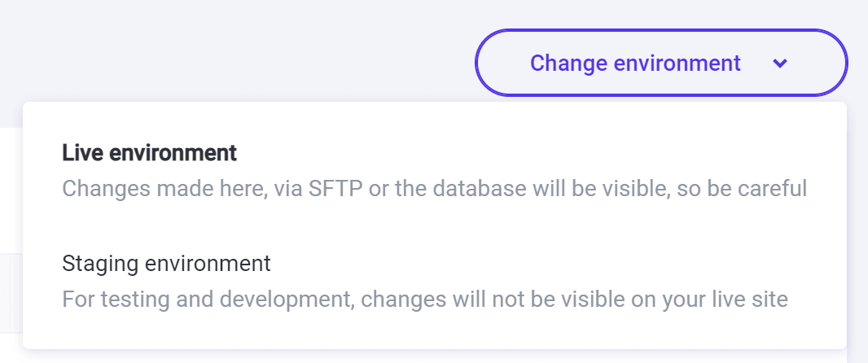Click the Live environment SFTP warning description

click(x=434, y=189)
